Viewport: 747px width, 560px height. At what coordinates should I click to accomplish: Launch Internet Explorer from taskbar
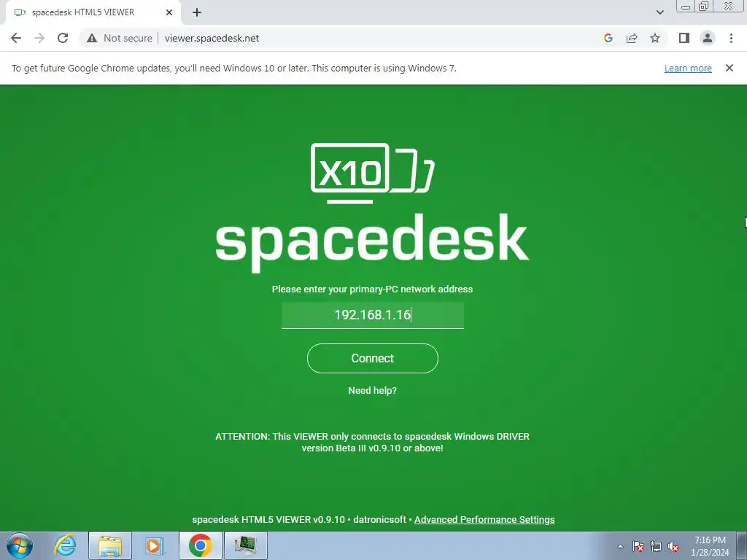[65, 545]
